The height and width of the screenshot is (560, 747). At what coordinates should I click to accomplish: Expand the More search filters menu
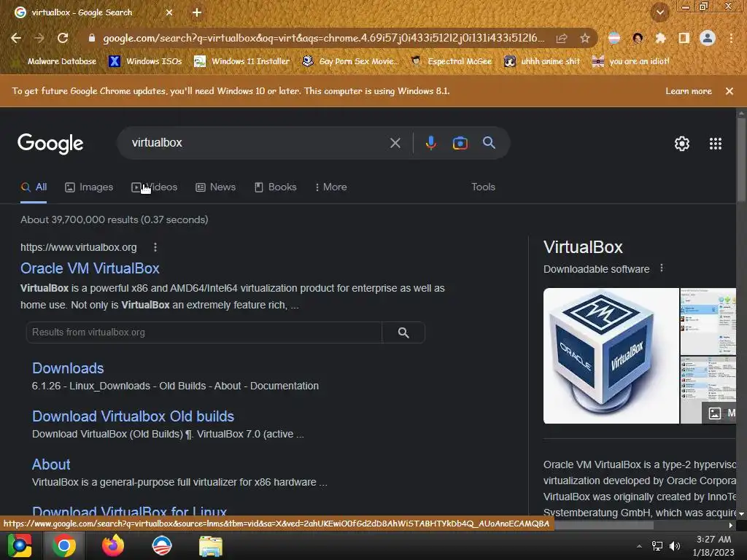point(330,187)
